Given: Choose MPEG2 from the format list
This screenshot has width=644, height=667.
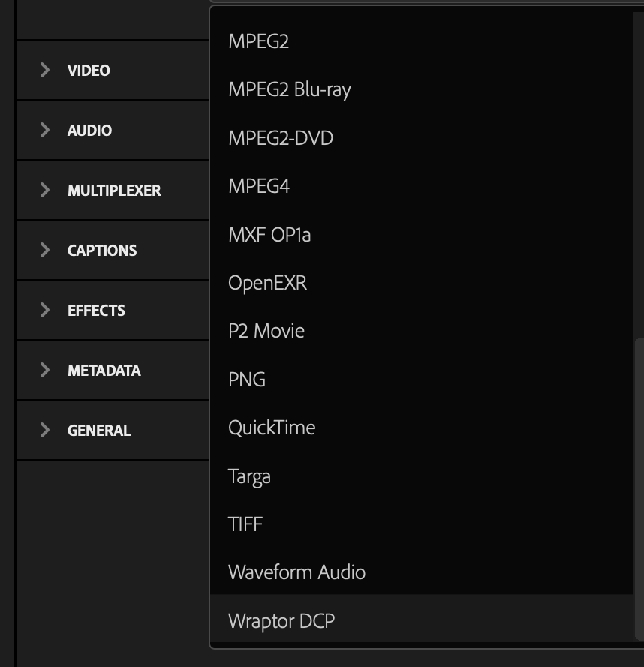Looking at the screenshot, I should pyautogui.click(x=422, y=41).
